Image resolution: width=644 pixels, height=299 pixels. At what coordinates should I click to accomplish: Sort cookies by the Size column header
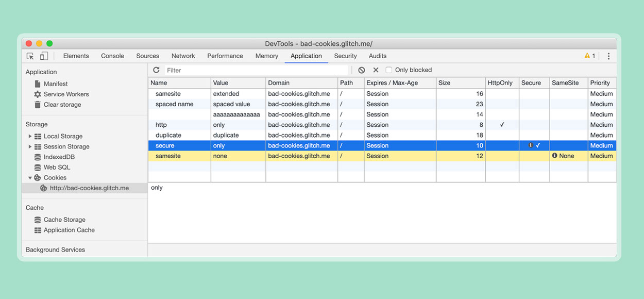(461, 83)
